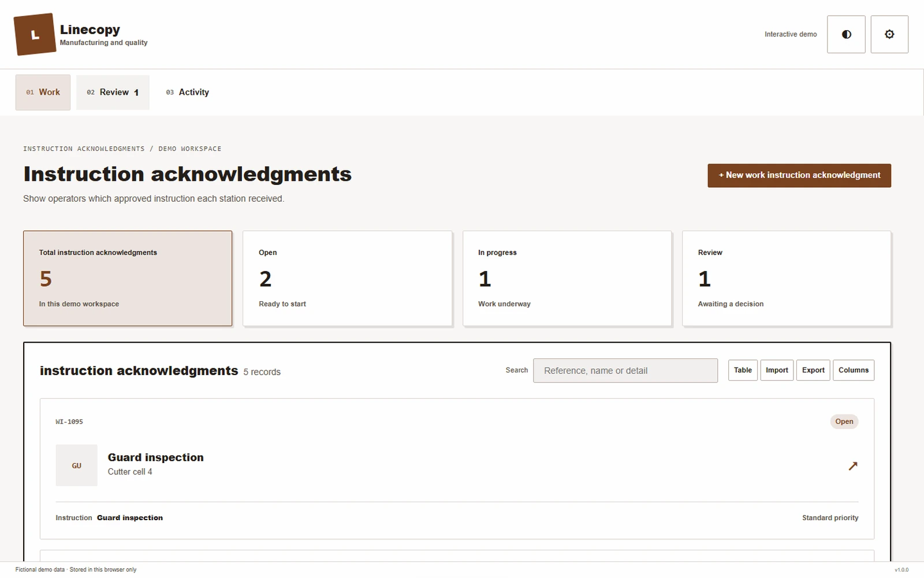Screen dimensions: 924x578
Task: Switch to the Work tab
Action: pos(43,92)
